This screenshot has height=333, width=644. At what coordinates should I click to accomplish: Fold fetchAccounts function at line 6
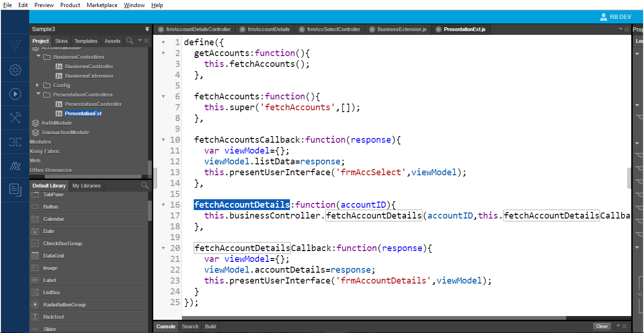coord(164,97)
